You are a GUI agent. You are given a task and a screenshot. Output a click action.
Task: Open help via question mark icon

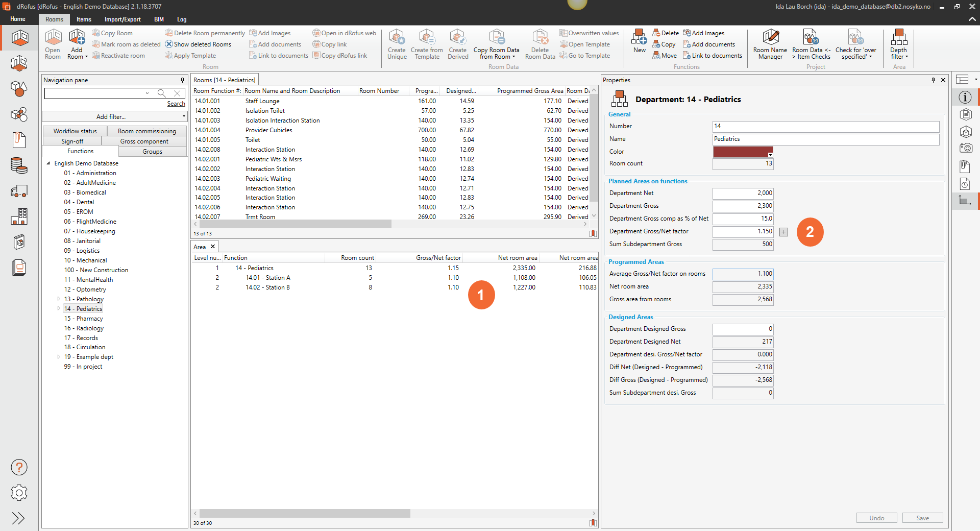tap(19, 467)
